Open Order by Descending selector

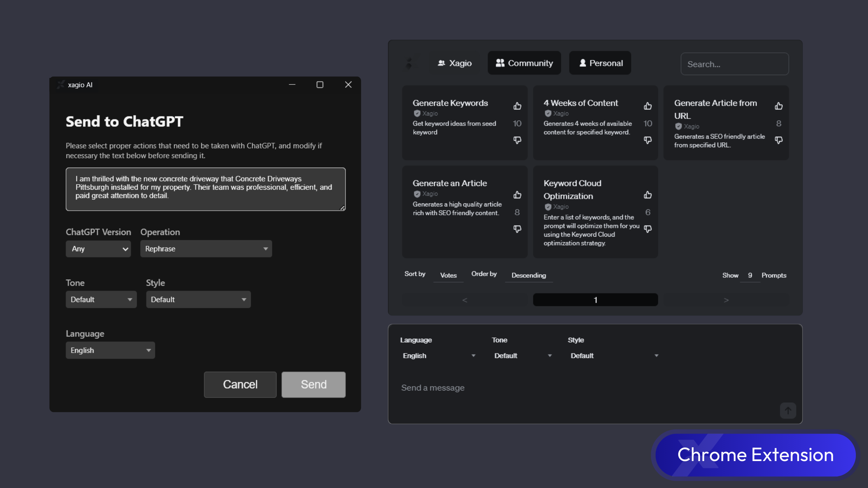pos(528,275)
